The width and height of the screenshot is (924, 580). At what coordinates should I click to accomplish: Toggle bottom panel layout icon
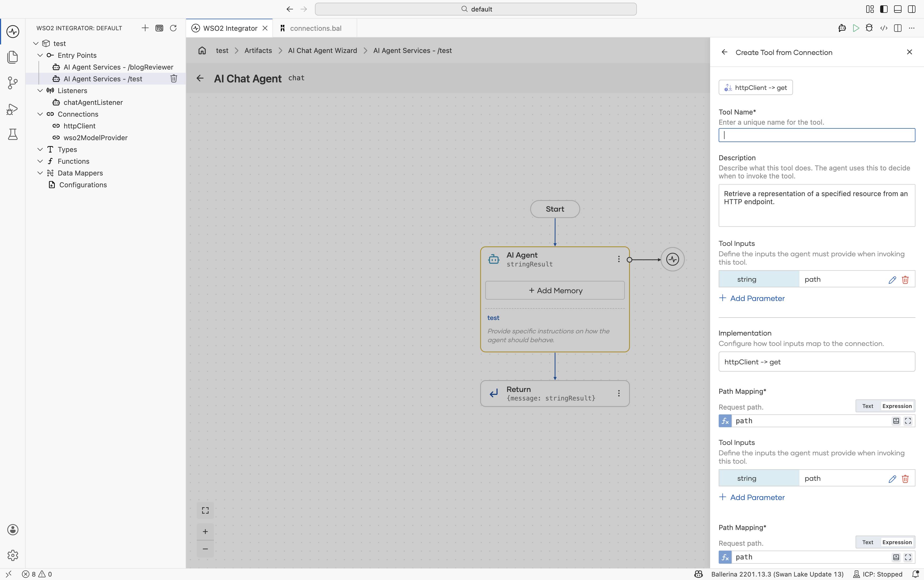coord(898,9)
